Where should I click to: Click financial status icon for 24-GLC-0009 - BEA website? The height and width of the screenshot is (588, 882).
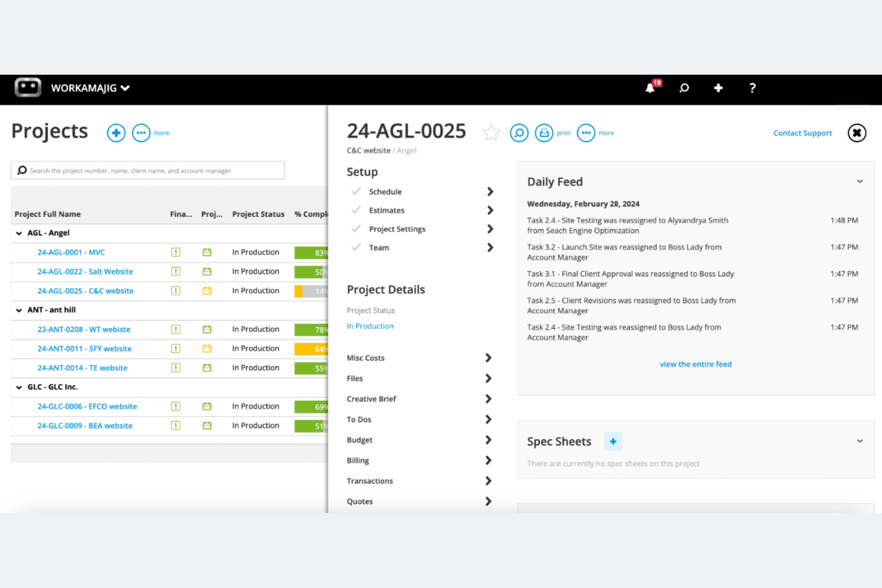176,426
